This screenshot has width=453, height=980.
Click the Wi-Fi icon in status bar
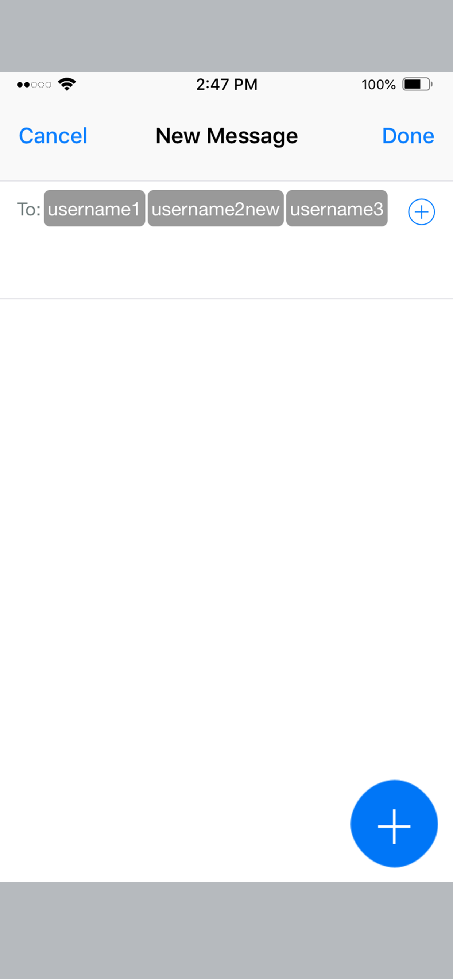click(x=67, y=84)
